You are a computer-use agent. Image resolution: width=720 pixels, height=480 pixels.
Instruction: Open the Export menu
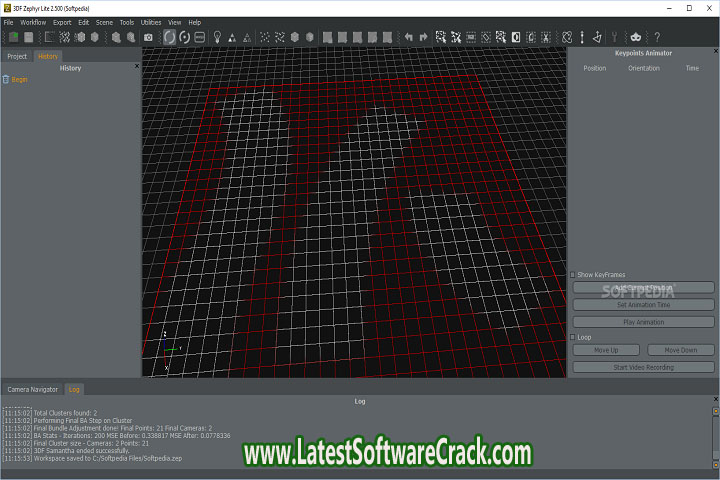point(62,22)
